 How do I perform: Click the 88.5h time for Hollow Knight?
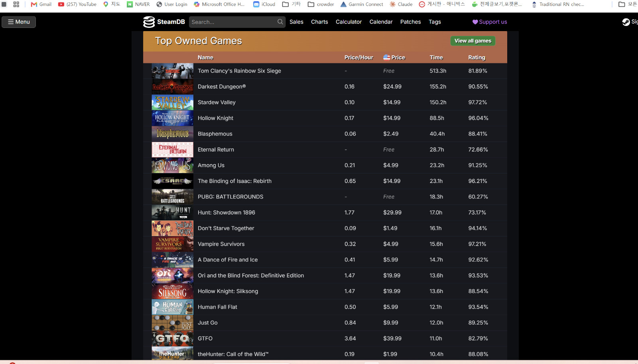(437, 118)
